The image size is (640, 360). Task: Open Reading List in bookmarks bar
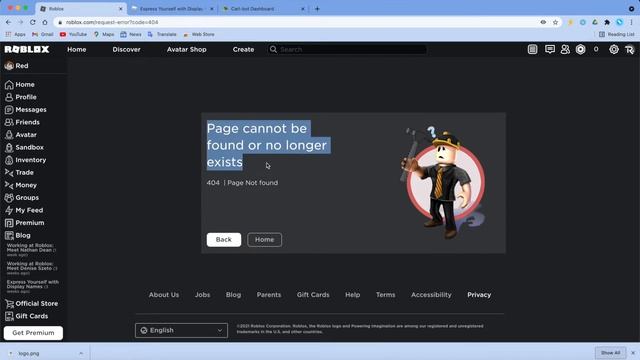tap(617, 34)
